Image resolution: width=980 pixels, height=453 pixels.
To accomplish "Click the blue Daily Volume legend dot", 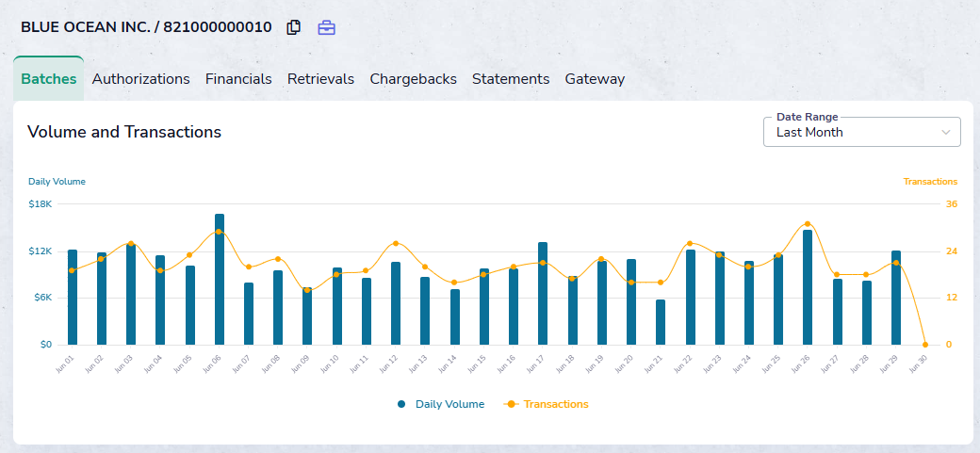I will pos(401,404).
